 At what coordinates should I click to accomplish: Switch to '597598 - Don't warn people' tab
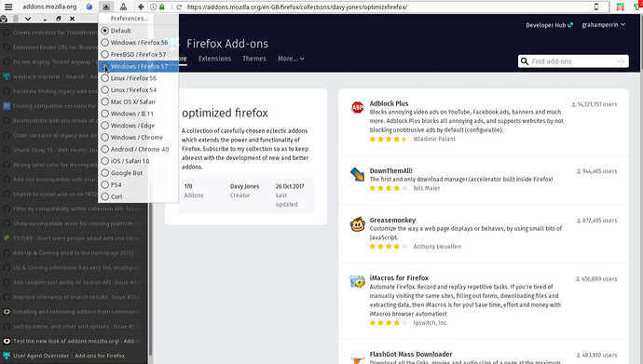74,238
